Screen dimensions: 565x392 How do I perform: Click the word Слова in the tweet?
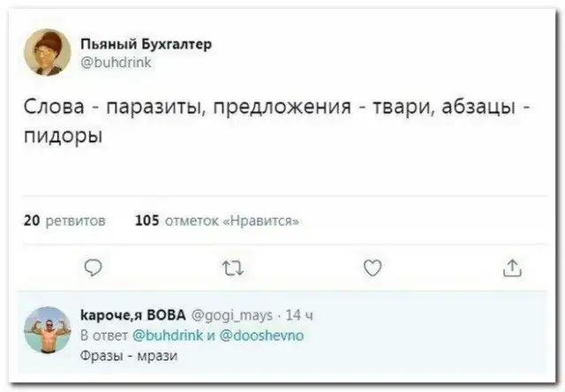pos(53,110)
